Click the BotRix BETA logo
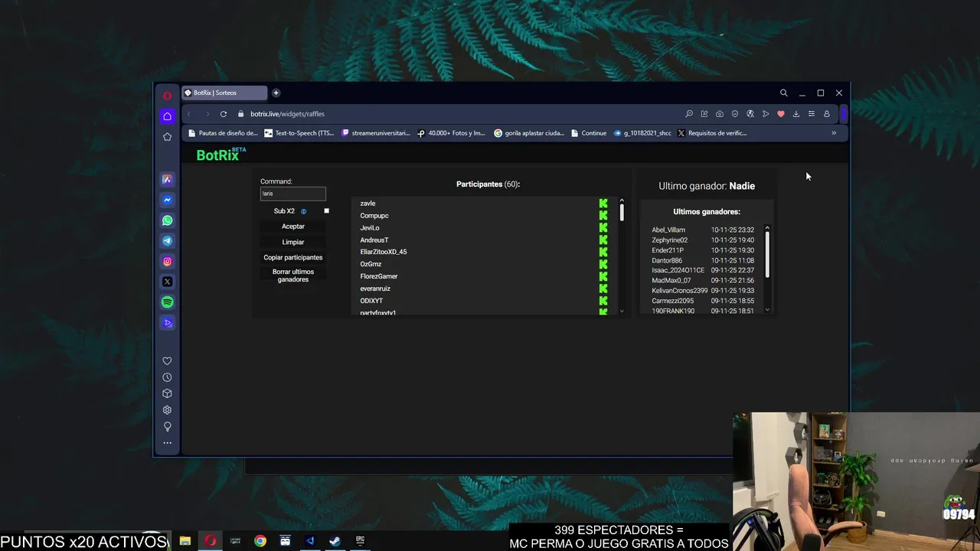 click(220, 155)
